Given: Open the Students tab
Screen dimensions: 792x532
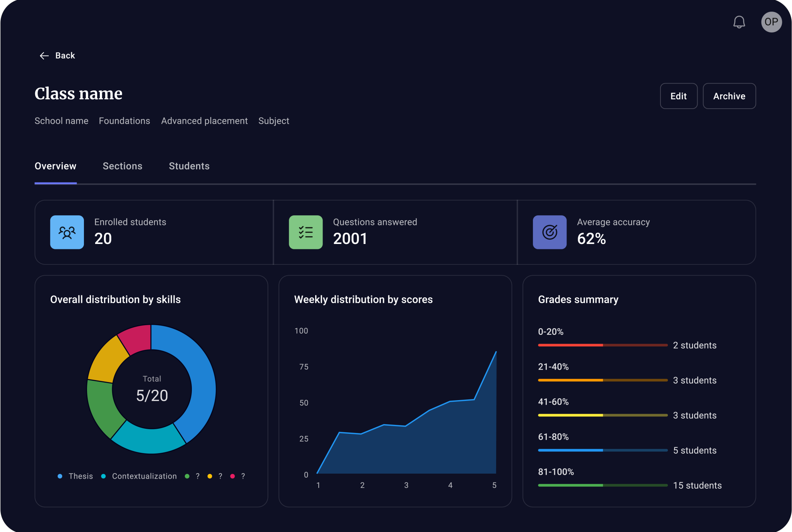Looking at the screenshot, I should point(189,166).
